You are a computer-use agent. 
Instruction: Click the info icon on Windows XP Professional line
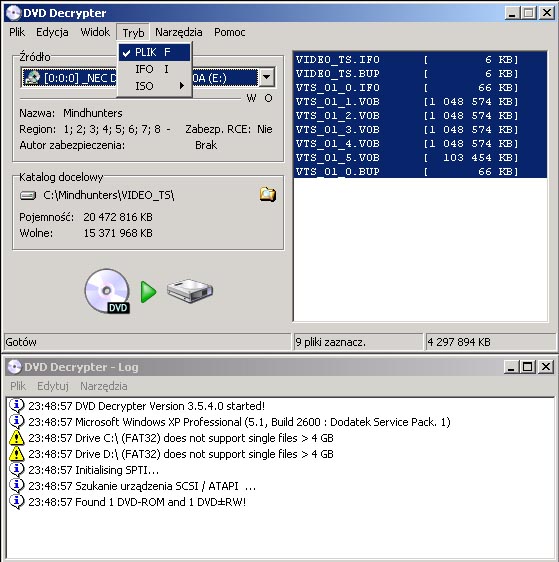[16, 422]
